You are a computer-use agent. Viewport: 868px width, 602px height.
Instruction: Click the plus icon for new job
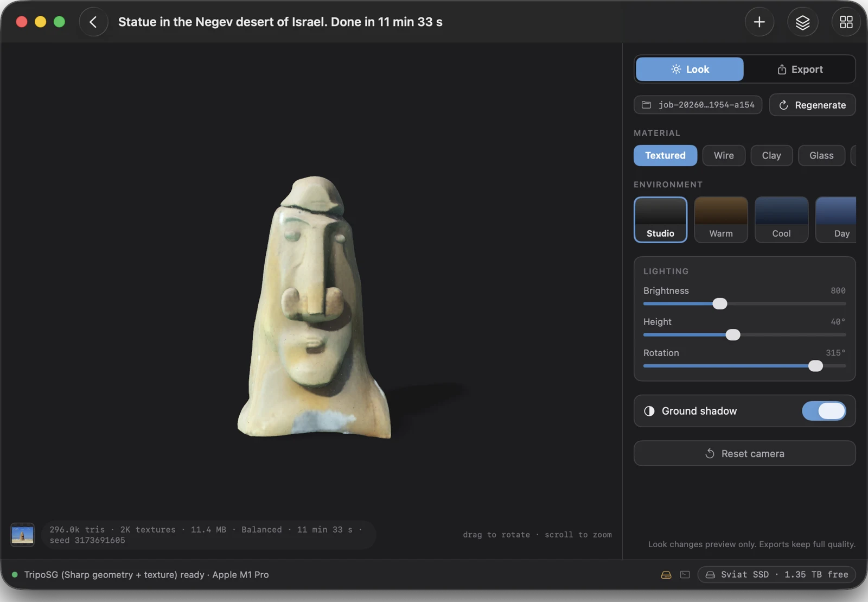coord(759,22)
